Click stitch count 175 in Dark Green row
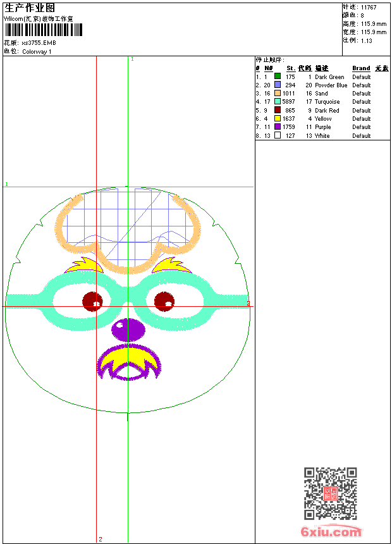Image resolution: width=392 pixels, height=544 pixels. tap(290, 77)
